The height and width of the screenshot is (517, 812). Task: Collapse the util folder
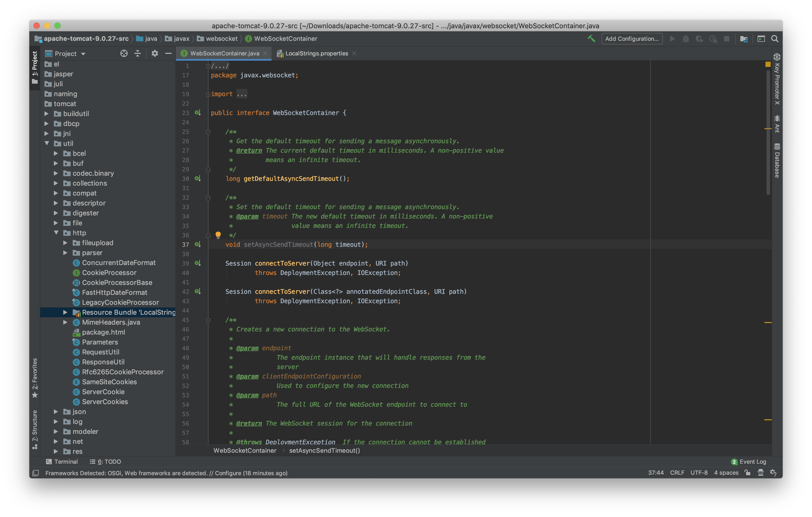pyautogui.click(x=47, y=143)
